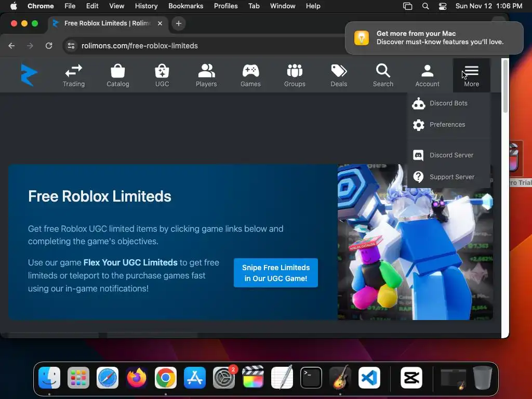
Task: Go to Games page
Action: 250,75
